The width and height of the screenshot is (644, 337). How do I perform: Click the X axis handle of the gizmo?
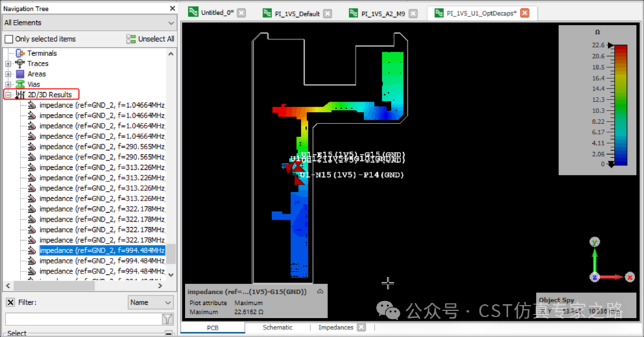(630, 278)
